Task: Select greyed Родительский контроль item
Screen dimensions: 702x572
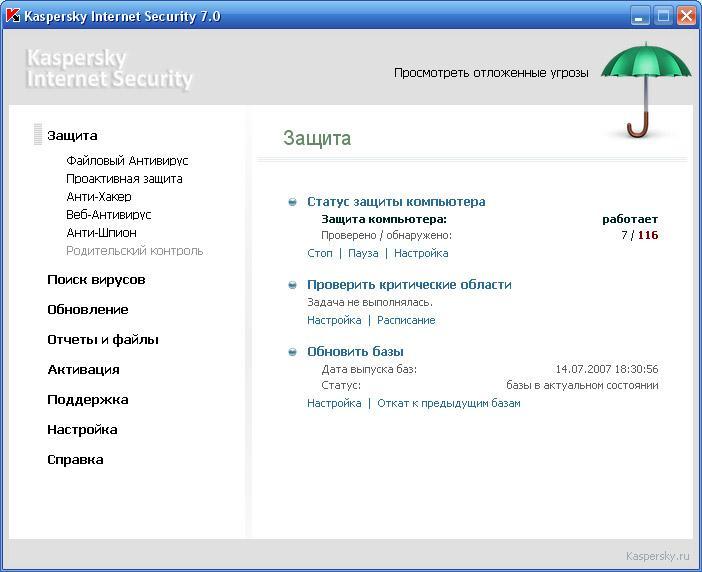Action: coord(134,251)
